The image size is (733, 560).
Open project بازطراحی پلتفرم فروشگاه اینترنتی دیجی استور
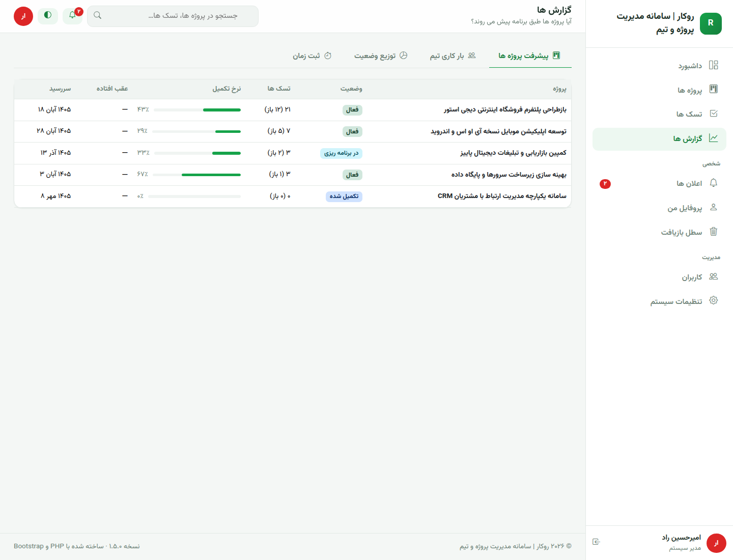(x=505, y=109)
